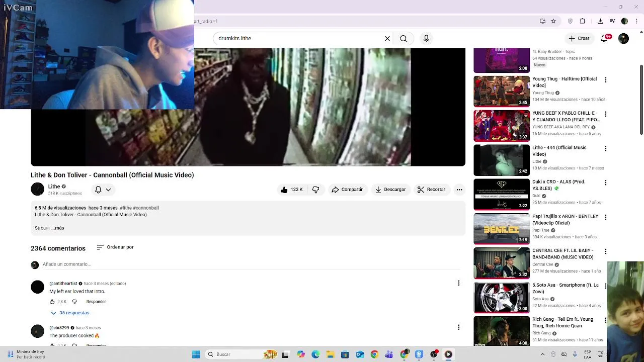
Task: Download the video via Descargar
Action: pyautogui.click(x=390, y=190)
